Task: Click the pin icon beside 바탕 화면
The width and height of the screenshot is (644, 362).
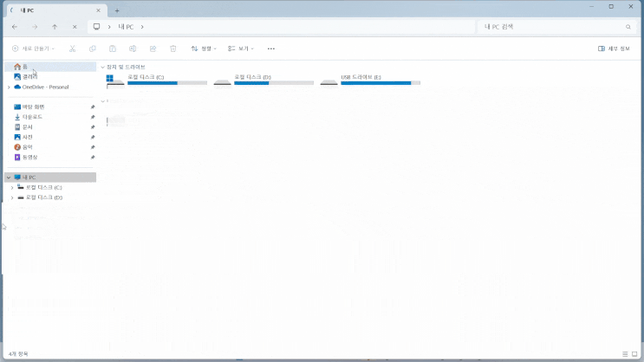Action: coord(93,107)
